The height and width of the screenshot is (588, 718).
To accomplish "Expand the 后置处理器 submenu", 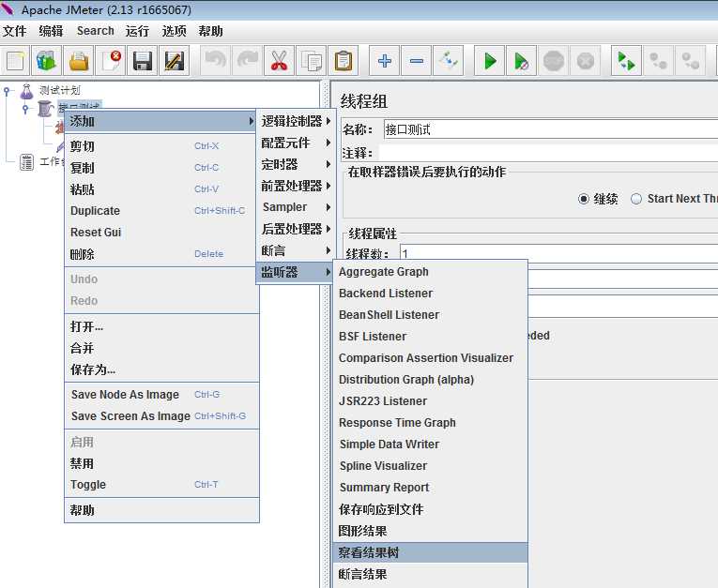I will coord(297,229).
